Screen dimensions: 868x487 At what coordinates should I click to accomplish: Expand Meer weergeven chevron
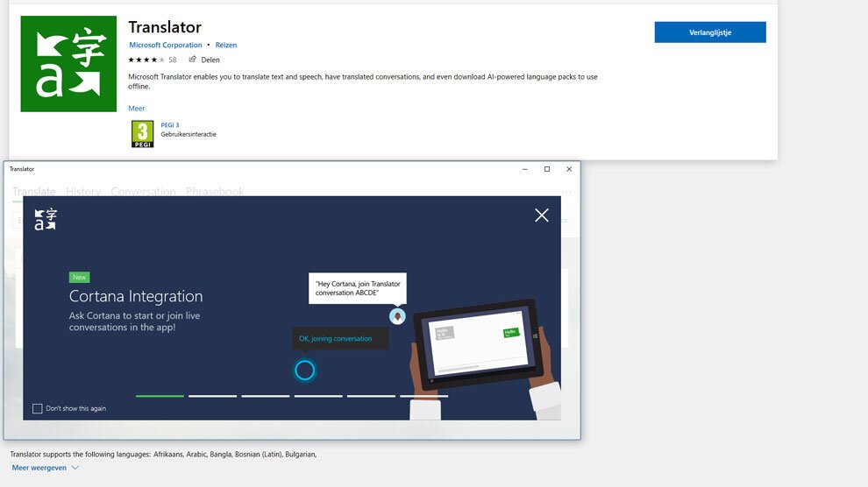point(75,468)
